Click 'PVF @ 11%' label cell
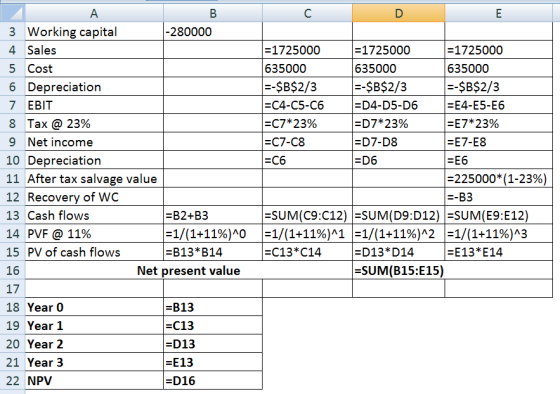 [x=94, y=234]
